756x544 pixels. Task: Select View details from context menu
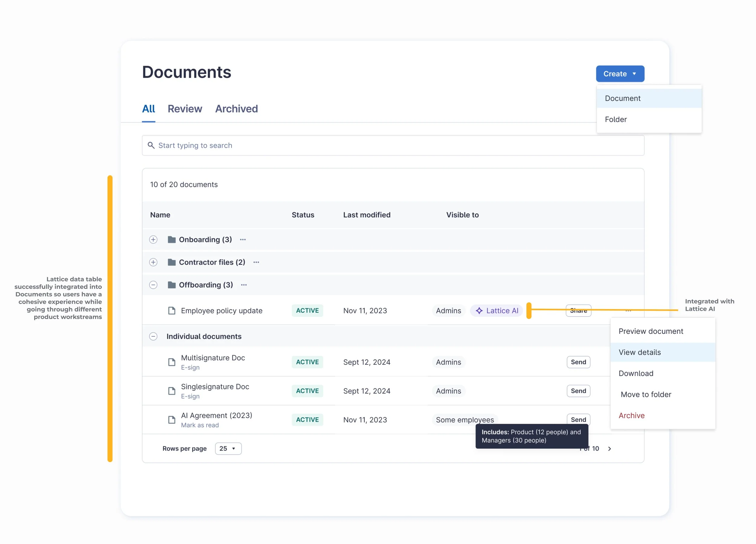[663, 352]
